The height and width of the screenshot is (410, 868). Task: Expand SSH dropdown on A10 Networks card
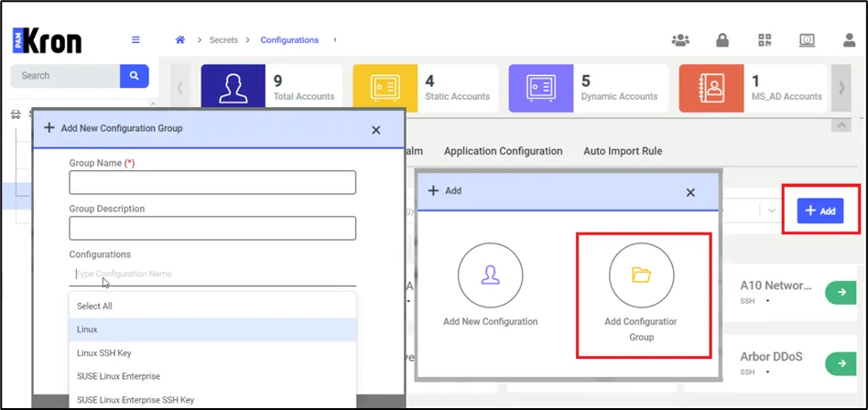coord(768,302)
